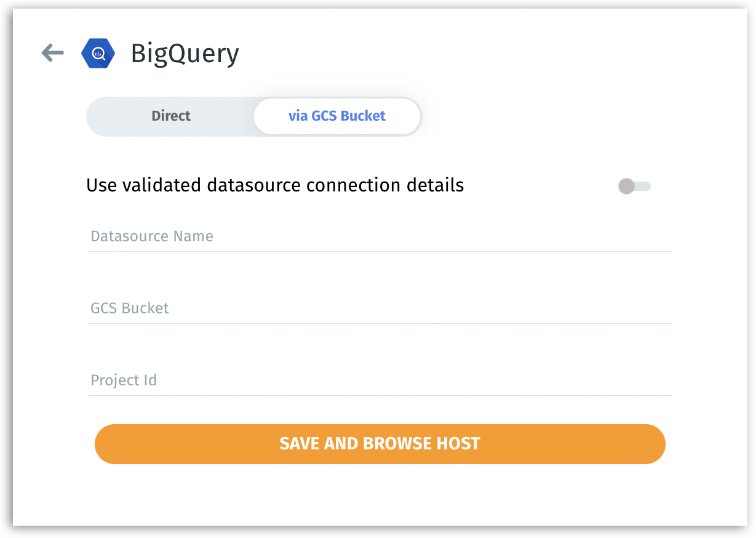
Task: Click the Datasource Name field
Action: point(380,237)
